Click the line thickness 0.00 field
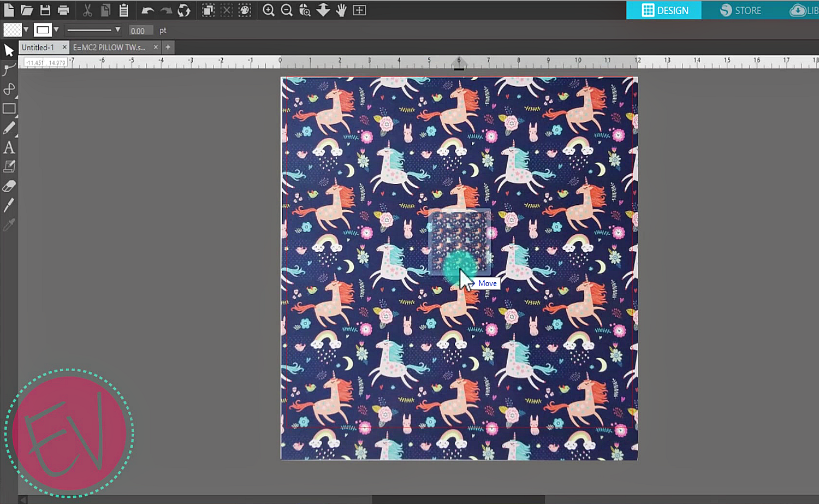Screen dimensions: 819x504 pos(141,31)
